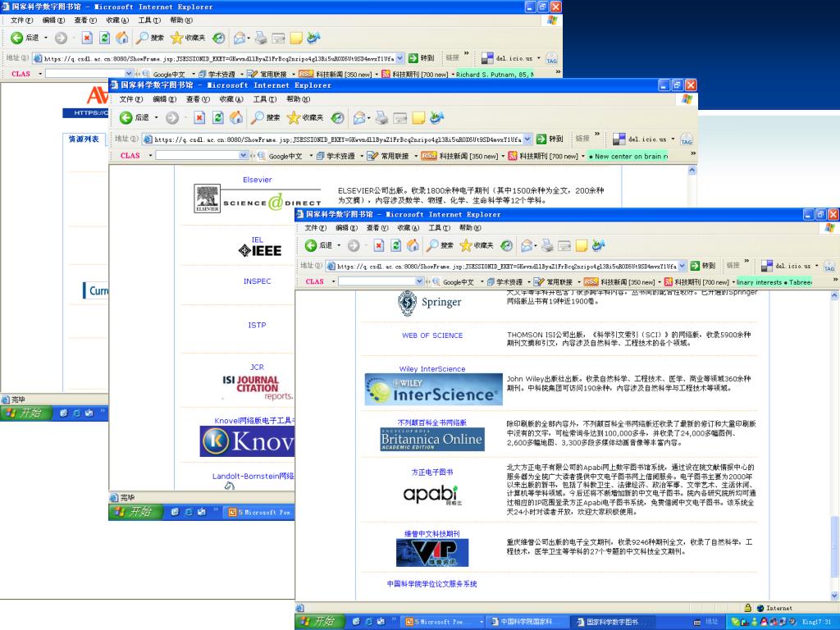Click the 转到 Go button in frontmost window

(x=703, y=266)
